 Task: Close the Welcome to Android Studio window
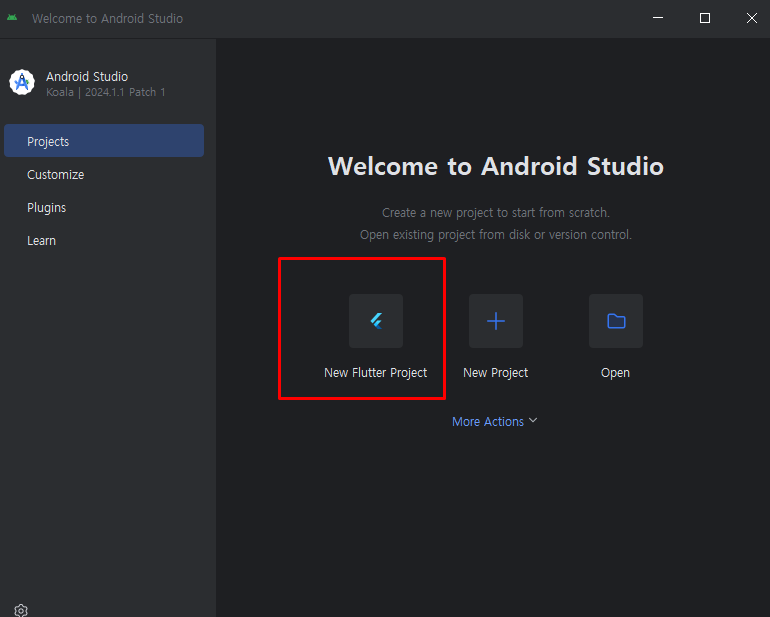pyautogui.click(x=751, y=18)
